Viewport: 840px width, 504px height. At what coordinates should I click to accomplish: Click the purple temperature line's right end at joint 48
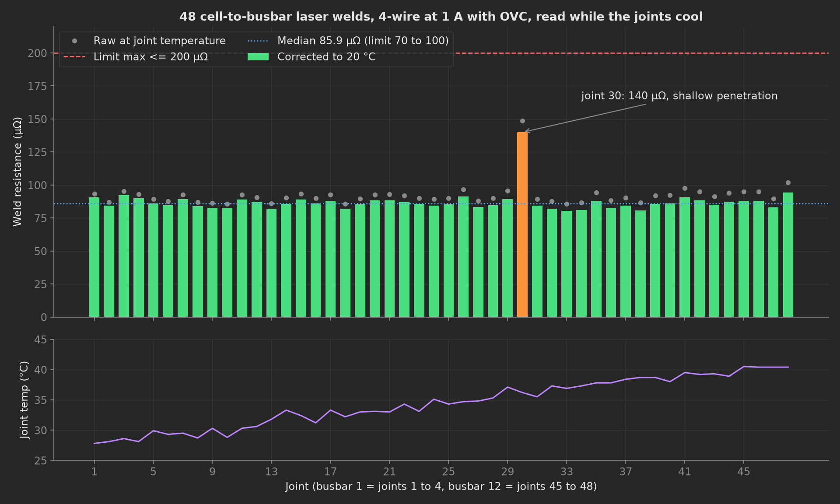(x=788, y=367)
